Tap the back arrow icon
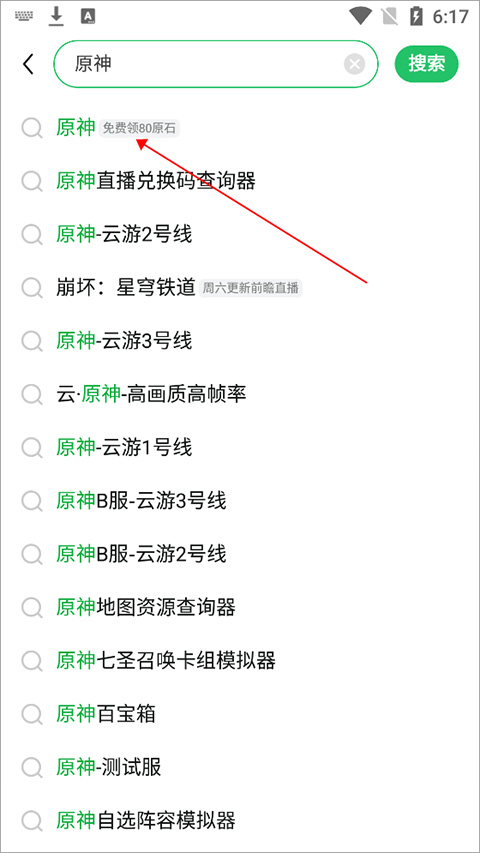Viewport: 480px width, 853px height. (28, 64)
